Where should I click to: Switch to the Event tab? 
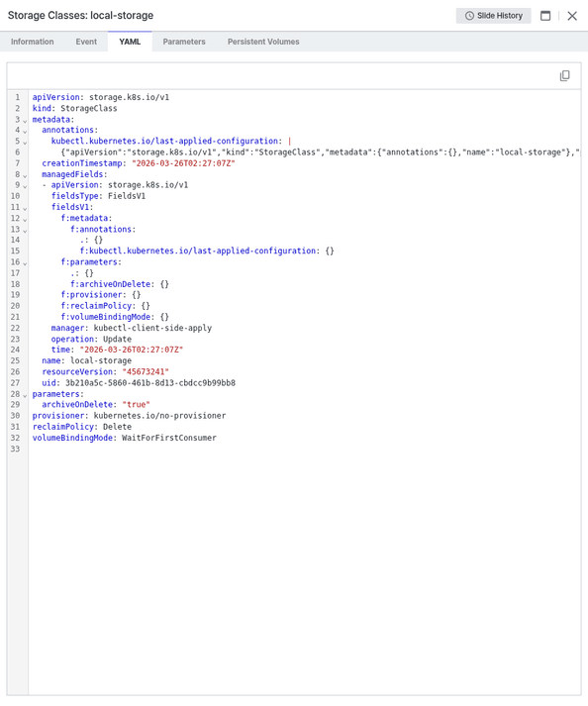tap(86, 42)
